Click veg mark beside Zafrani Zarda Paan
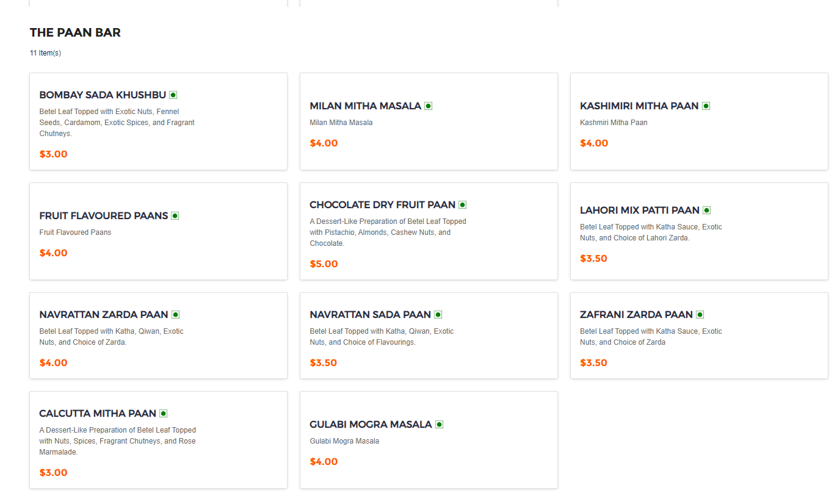 point(700,315)
